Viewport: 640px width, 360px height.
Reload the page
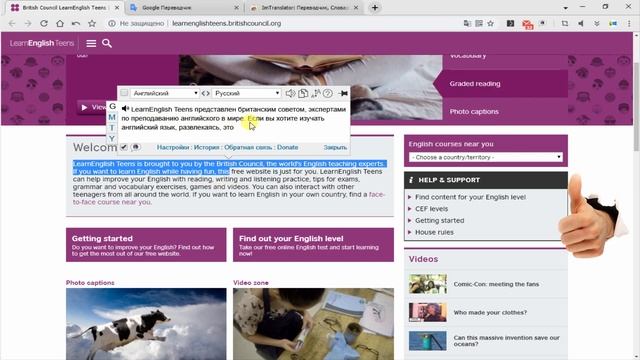(x=44, y=24)
